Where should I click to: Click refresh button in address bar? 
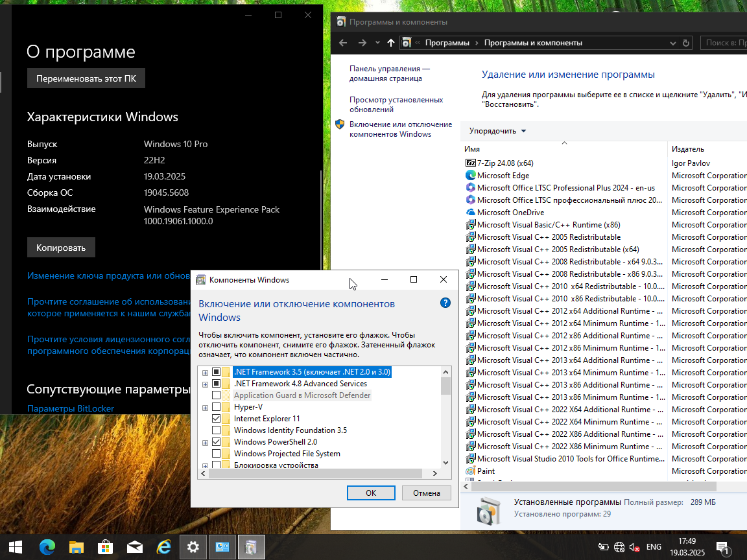(687, 43)
